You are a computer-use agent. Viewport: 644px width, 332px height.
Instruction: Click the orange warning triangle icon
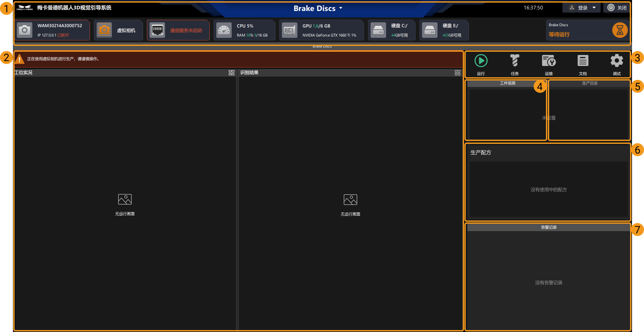click(19, 59)
